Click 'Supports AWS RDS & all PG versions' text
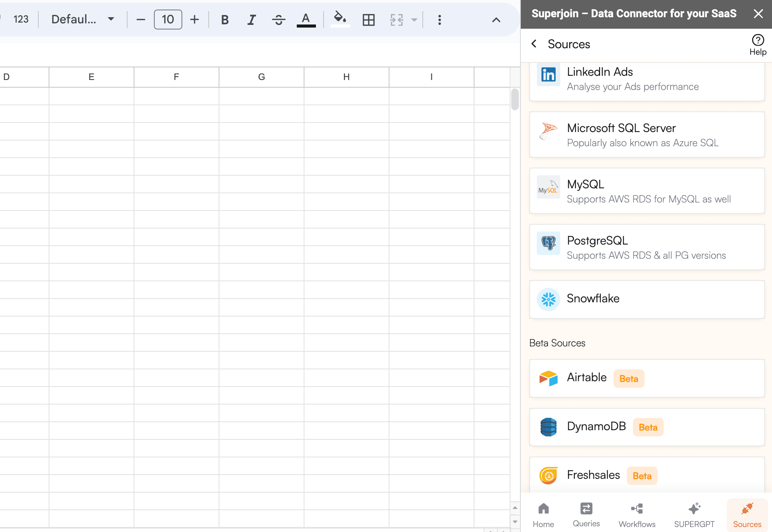 [646, 255]
